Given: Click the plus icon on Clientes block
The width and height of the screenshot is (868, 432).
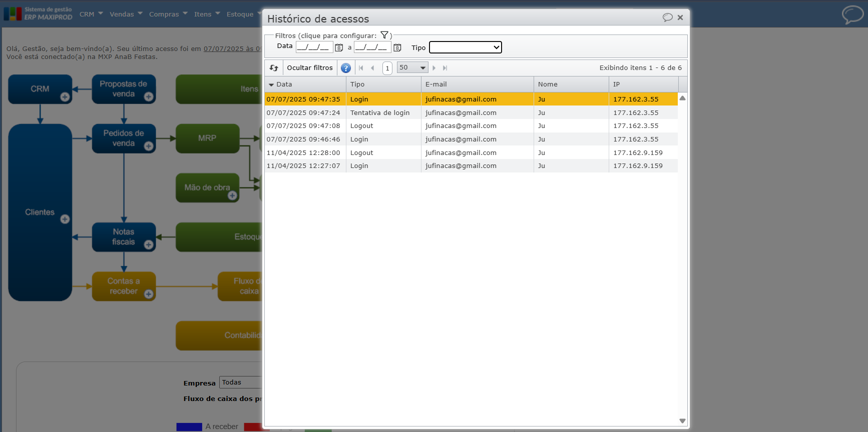Looking at the screenshot, I should (x=65, y=219).
